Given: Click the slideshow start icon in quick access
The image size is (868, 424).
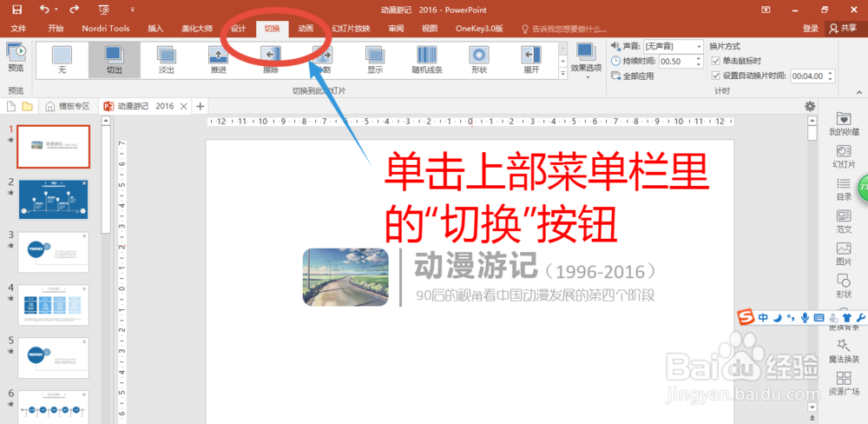Looking at the screenshot, I should tap(103, 10).
